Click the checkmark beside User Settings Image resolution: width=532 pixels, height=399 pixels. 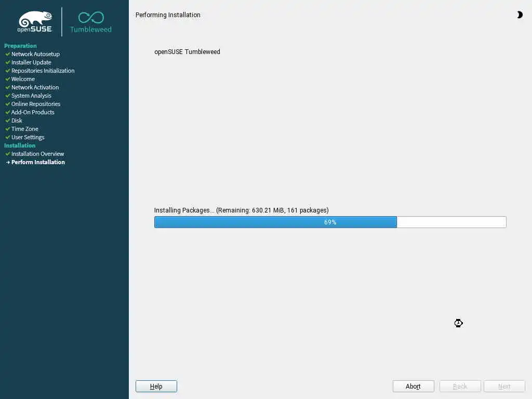point(7,137)
